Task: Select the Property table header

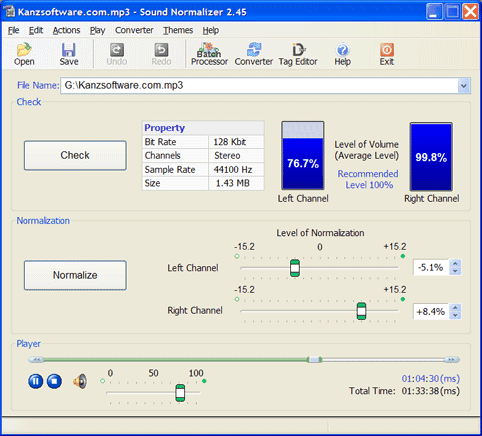Action: point(203,128)
